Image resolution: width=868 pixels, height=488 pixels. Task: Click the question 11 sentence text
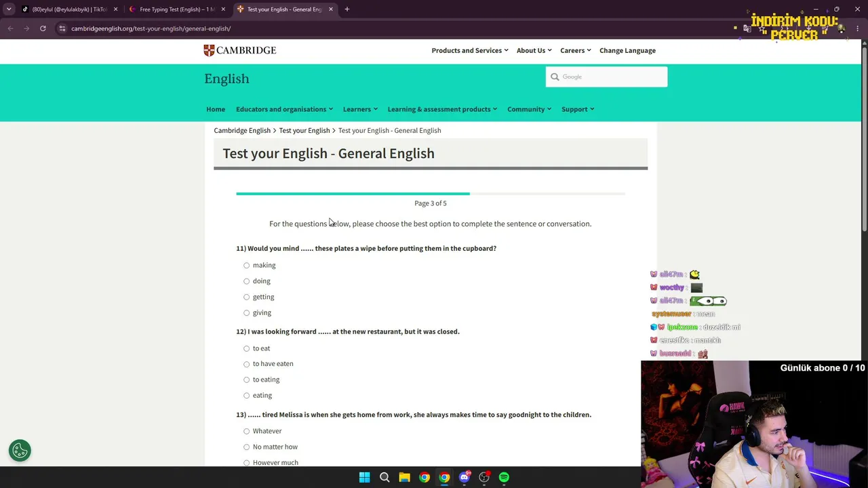point(366,248)
